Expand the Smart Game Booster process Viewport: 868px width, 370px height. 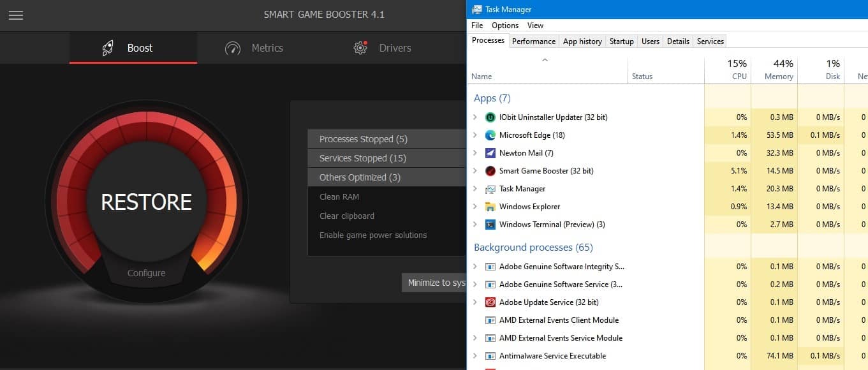coord(474,171)
